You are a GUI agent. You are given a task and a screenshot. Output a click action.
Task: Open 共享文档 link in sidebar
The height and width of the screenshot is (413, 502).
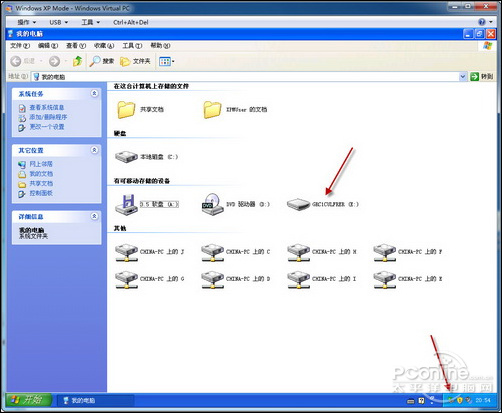41,183
